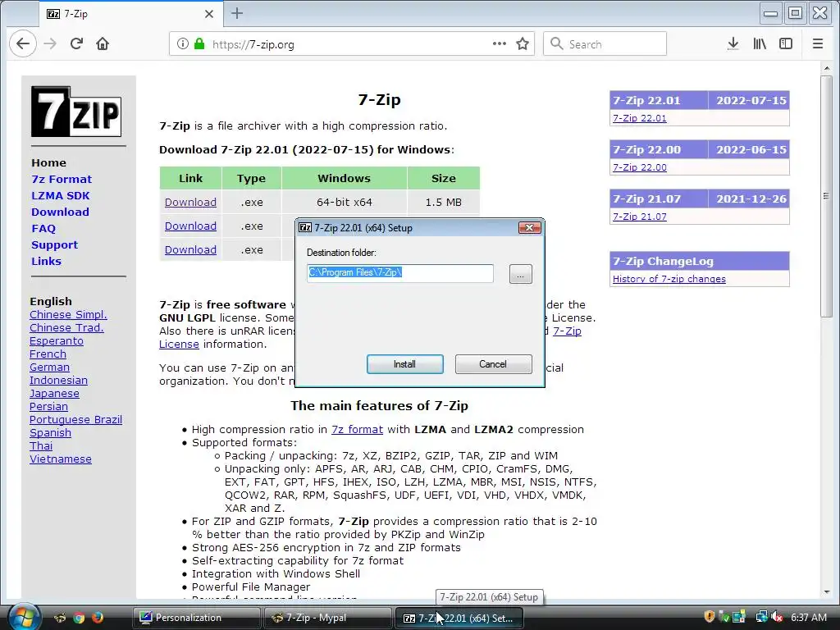Open 7-Zip 22.01 news link
This screenshot has height=630, width=840.
coord(640,118)
